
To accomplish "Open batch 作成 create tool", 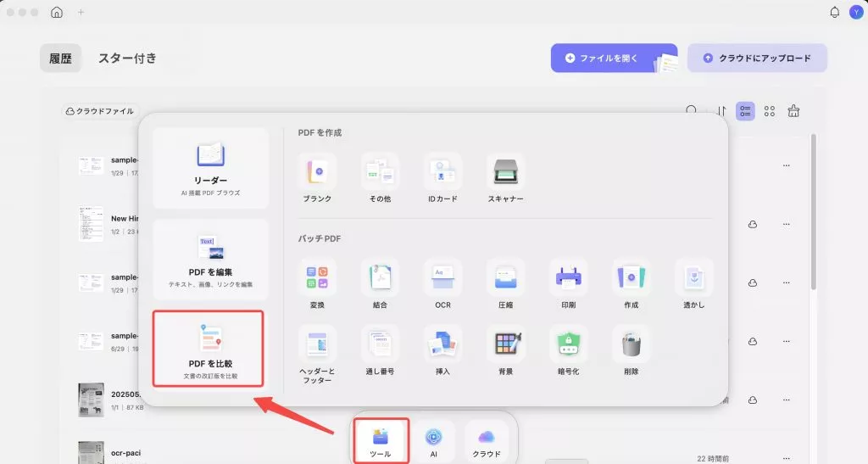I will pos(631,284).
